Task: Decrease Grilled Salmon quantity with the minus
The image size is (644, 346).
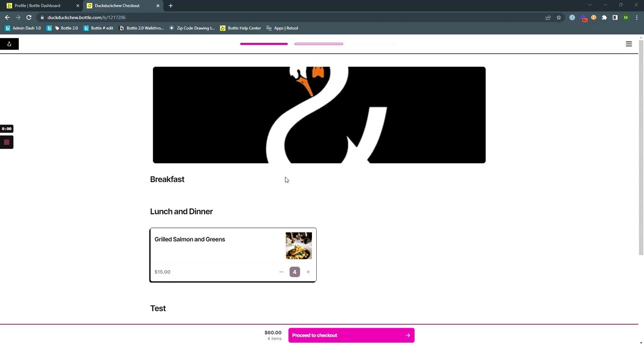Action: coord(281,272)
